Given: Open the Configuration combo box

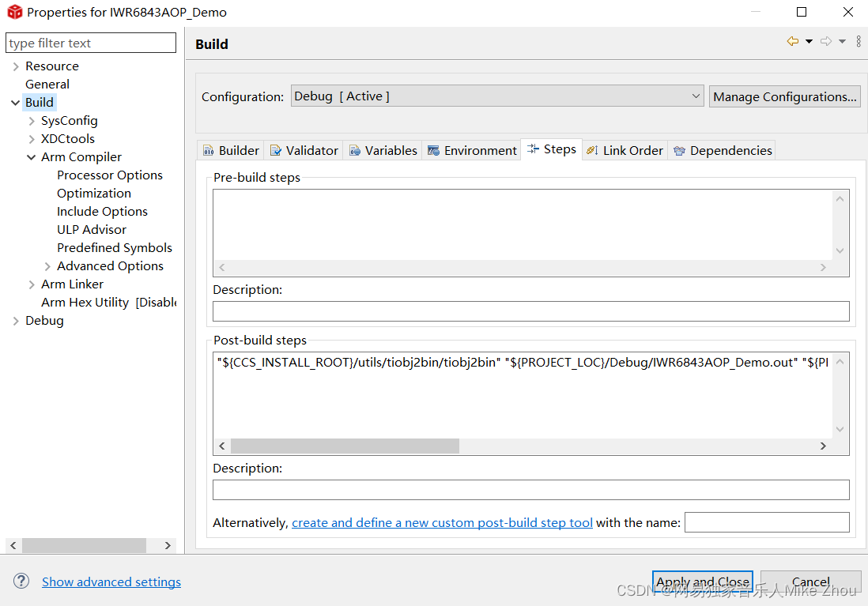Looking at the screenshot, I should coord(497,96).
